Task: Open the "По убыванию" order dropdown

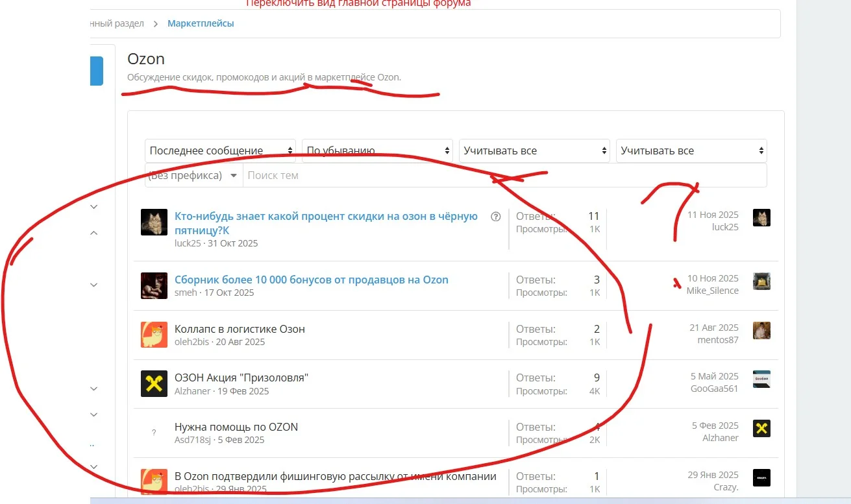Action: tap(377, 150)
